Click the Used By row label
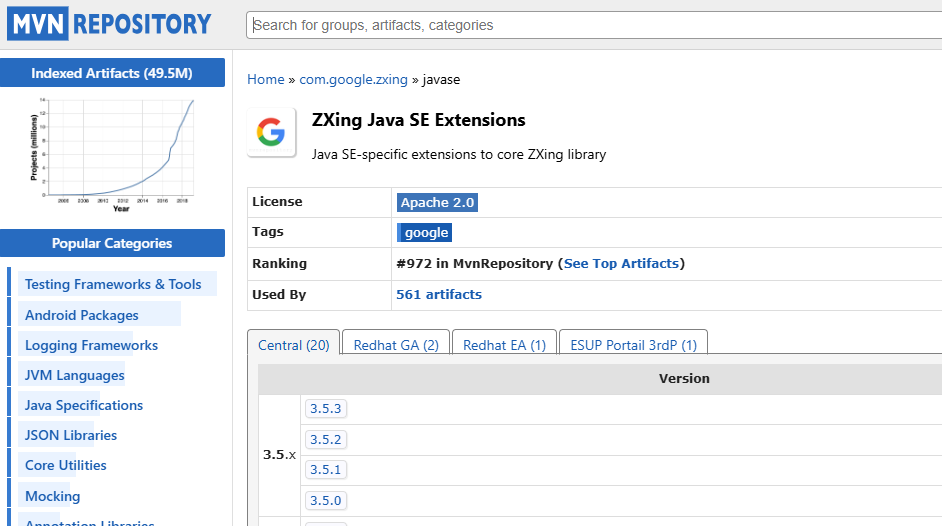The image size is (942, 526). 279,295
